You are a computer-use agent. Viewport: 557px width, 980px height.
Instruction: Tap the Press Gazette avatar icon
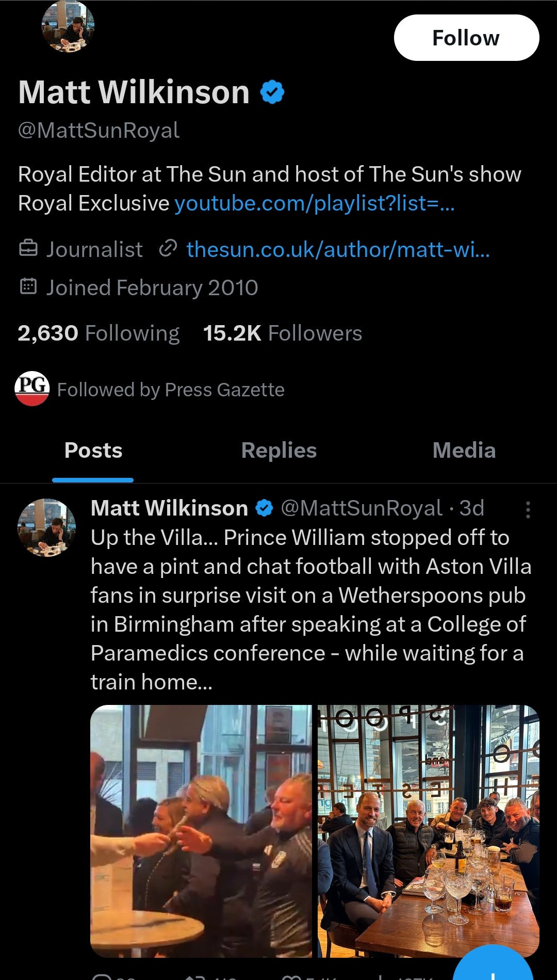click(32, 389)
